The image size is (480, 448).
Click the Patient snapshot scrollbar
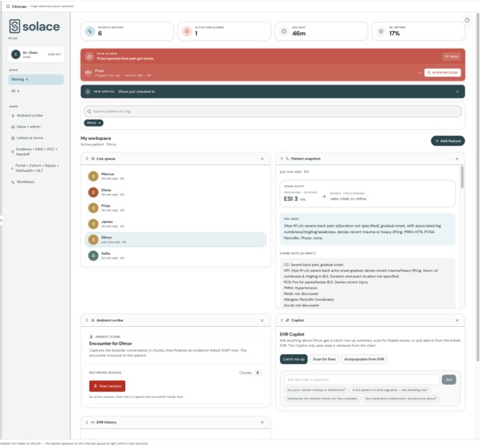coord(462,177)
